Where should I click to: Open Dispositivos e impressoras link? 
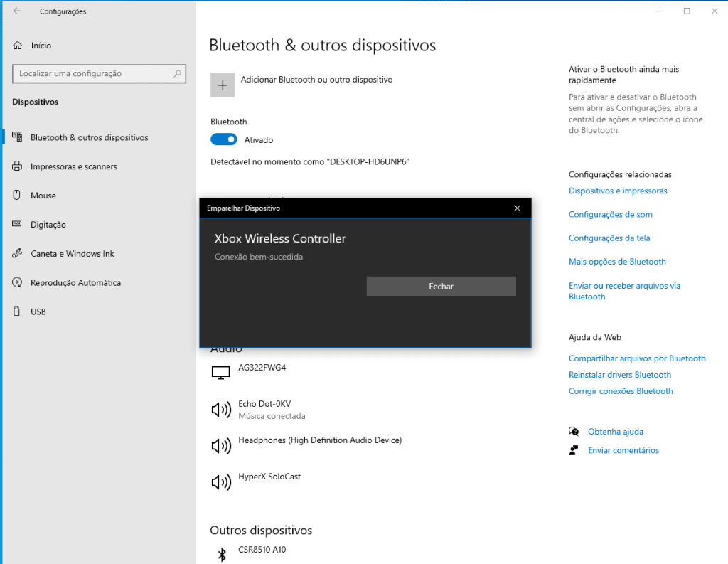618,191
